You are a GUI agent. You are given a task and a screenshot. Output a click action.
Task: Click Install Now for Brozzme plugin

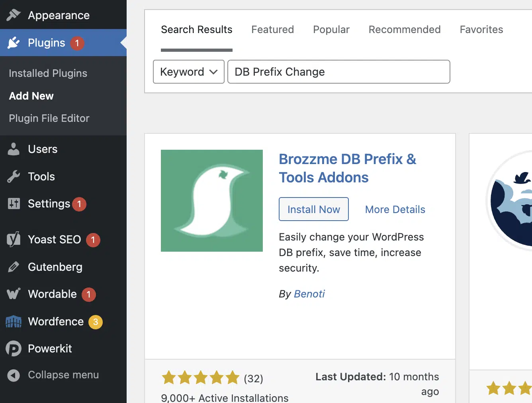pos(314,209)
